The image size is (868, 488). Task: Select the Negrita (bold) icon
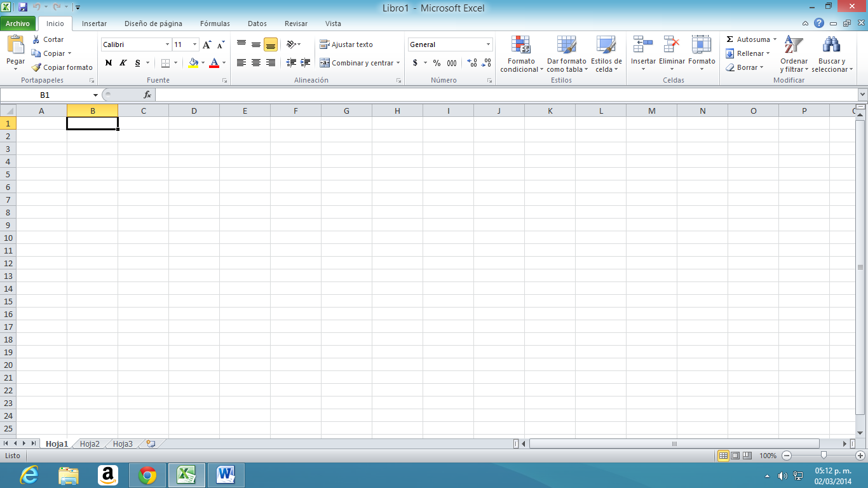pos(107,62)
